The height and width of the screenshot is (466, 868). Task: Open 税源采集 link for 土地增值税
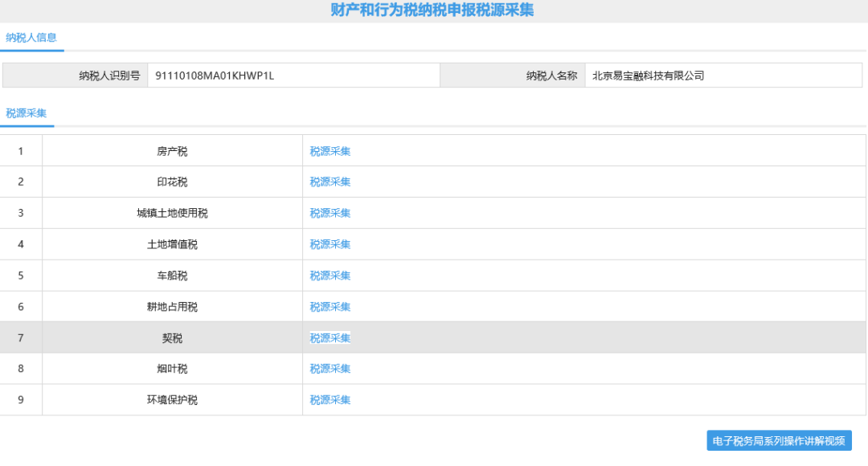click(x=330, y=244)
